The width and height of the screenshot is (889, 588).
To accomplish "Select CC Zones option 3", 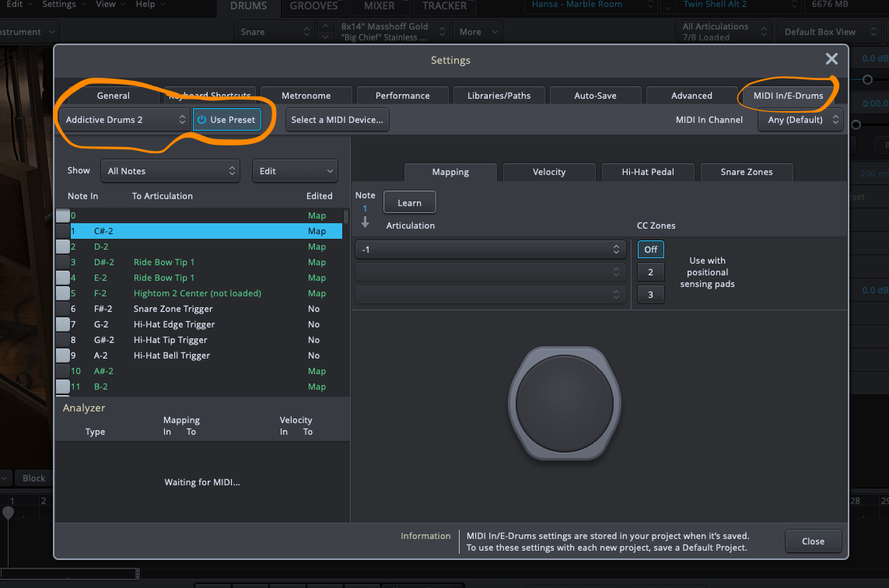I will (650, 294).
